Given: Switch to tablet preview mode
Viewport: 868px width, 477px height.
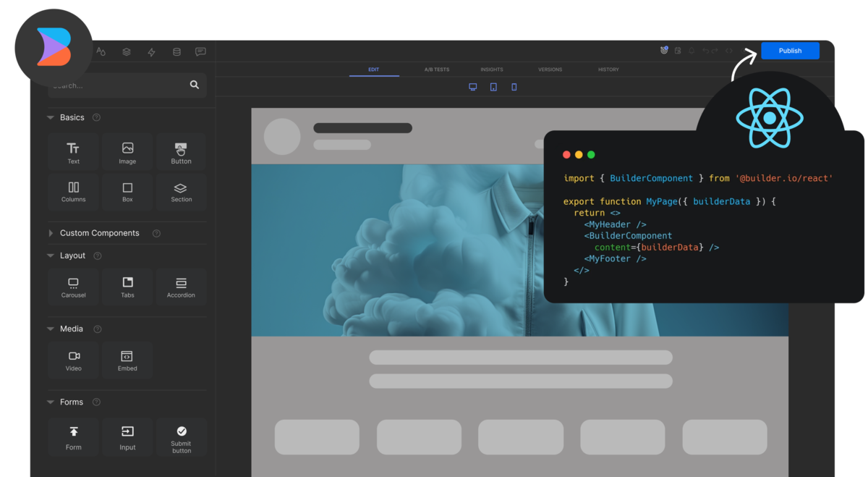Looking at the screenshot, I should tap(493, 87).
